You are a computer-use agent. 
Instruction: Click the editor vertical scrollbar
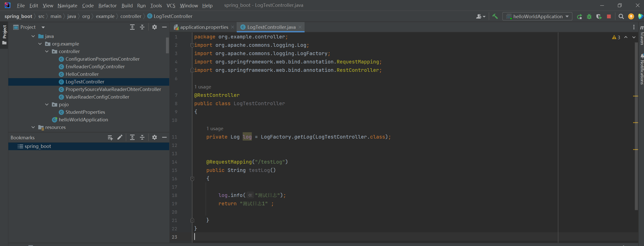[x=636, y=126]
